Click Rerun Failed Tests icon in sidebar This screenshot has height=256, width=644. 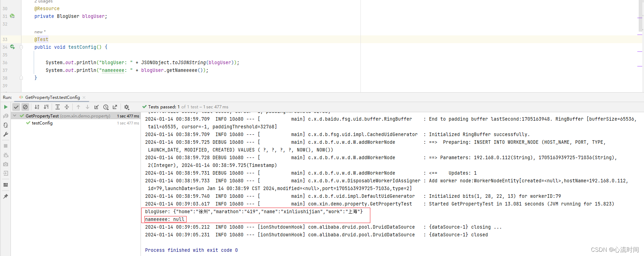[6, 116]
